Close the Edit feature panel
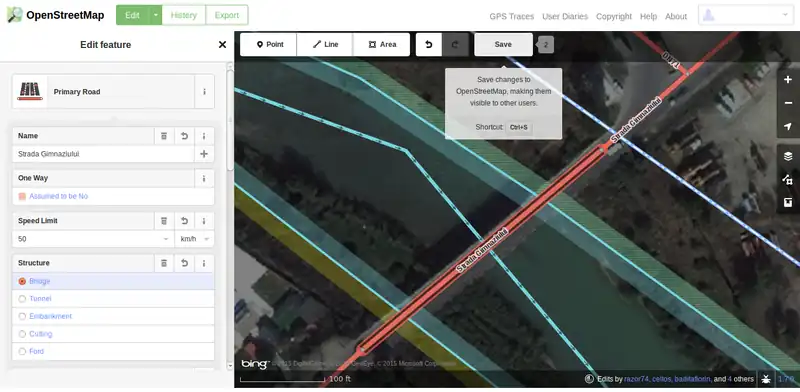The image size is (800, 392). (222, 45)
